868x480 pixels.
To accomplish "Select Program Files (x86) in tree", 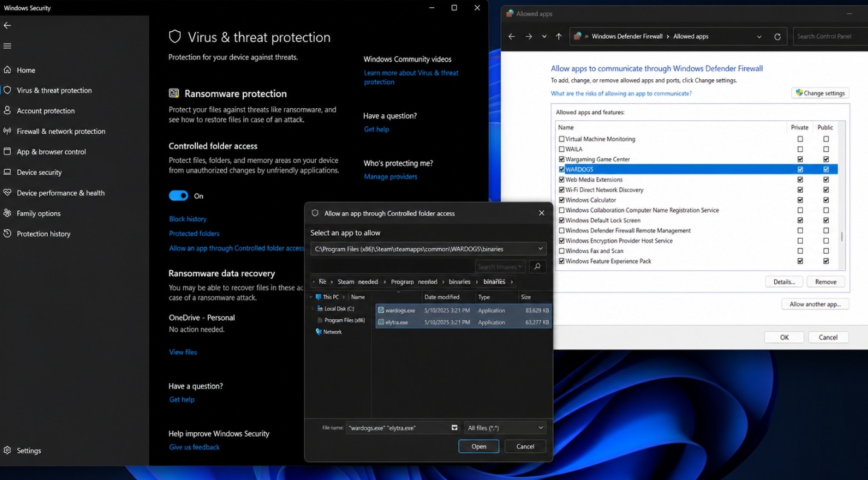I will (x=344, y=320).
